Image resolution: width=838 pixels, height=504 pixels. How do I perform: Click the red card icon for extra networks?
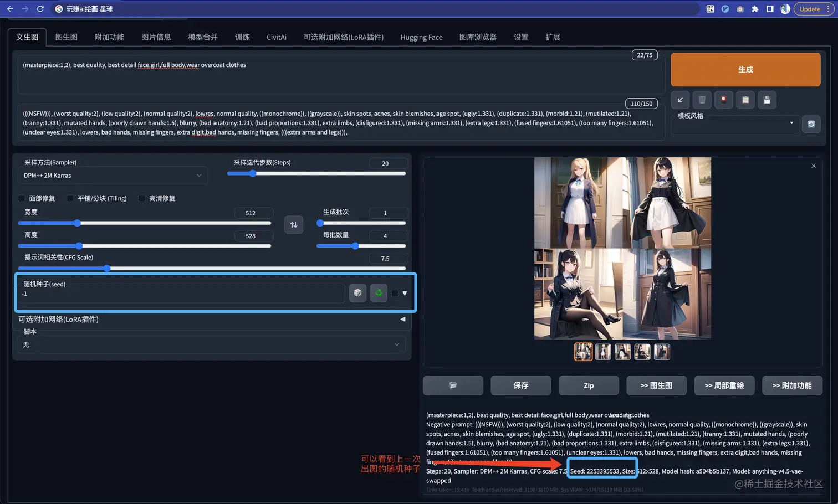pyautogui.click(x=723, y=100)
